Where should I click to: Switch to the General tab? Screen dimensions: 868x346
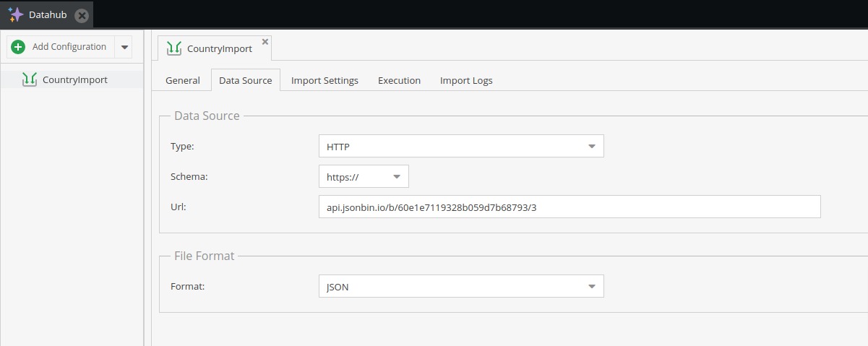click(x=182, y=80)
